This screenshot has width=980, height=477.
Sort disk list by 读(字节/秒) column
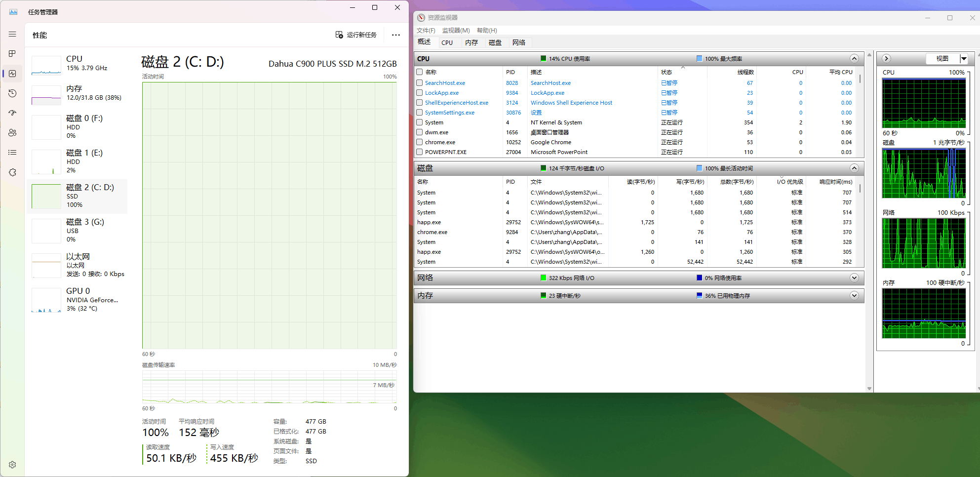pos(633,182)
